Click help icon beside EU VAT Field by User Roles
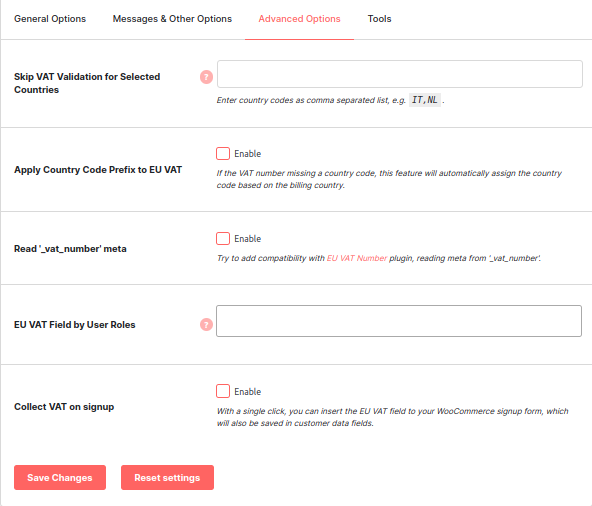Viewport: 592px width, 506px height. pyautogui.click(x=206, y=324)
